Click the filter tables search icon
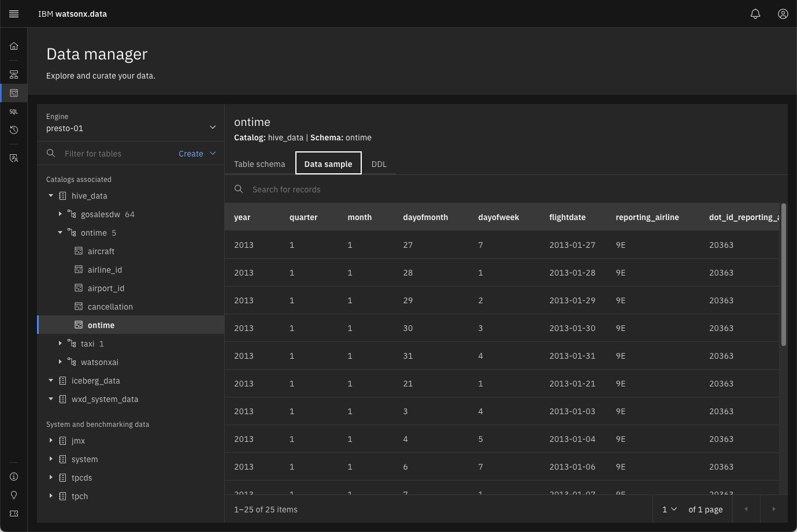This screenshot has height=532, width=797. (51, 153)
